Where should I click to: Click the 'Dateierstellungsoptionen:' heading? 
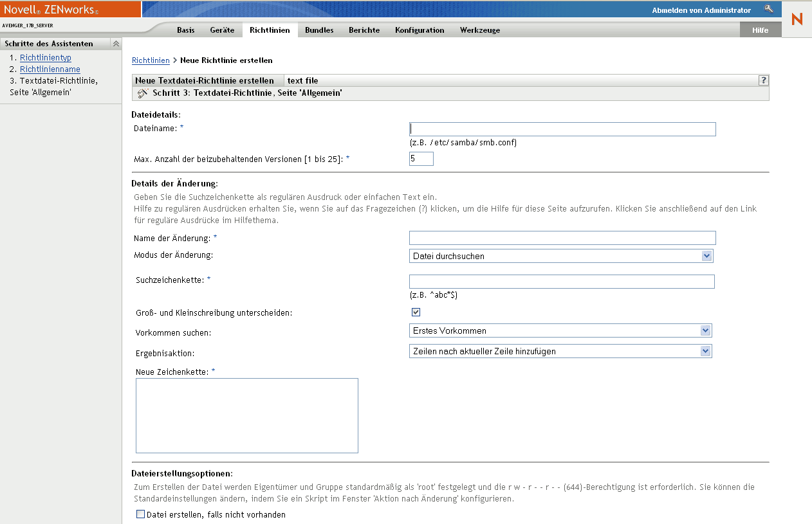(x=182, y=473)
